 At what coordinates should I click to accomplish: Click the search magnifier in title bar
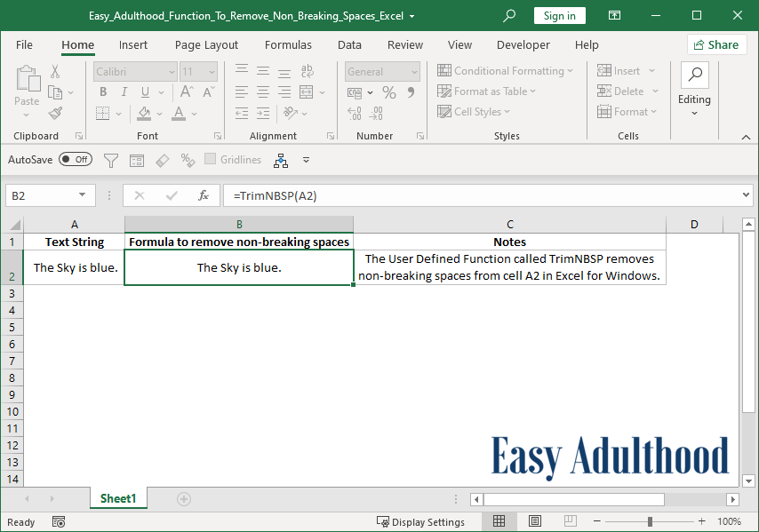[508, 15]
